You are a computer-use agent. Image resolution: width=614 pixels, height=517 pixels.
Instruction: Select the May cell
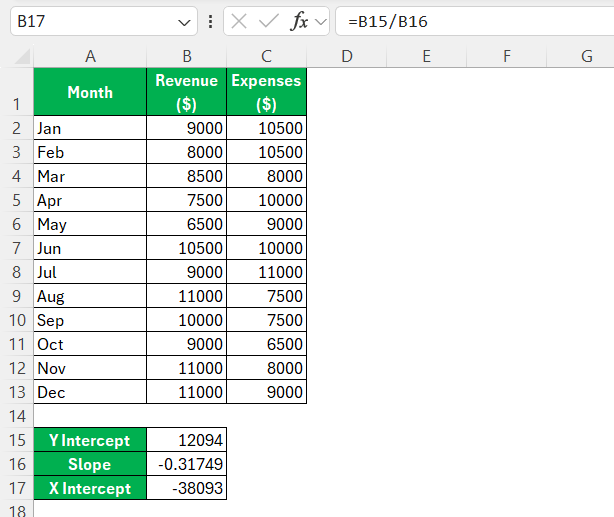pos(90,224)
